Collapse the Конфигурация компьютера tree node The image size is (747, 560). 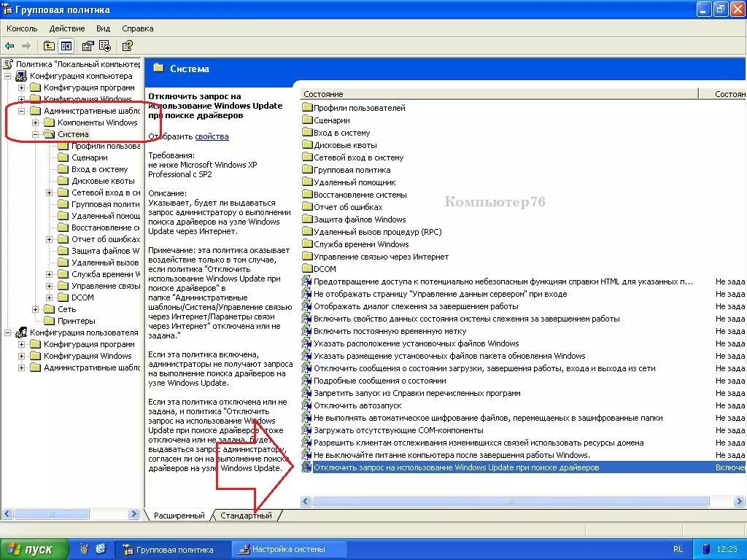click(8, 76)
